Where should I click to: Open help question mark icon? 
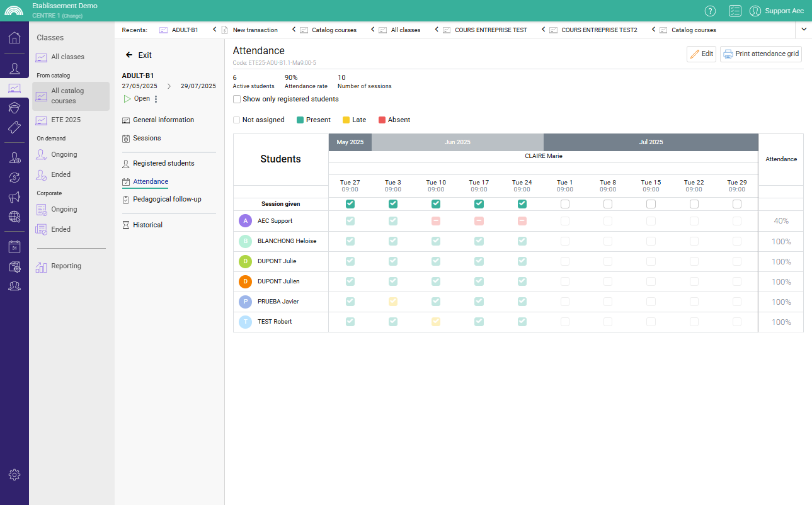(710, 11)
